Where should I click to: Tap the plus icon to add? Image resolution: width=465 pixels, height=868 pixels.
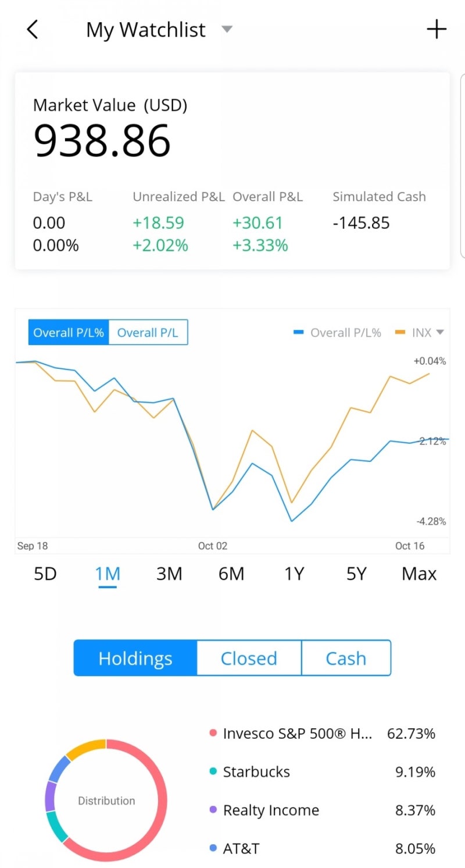point(437,29)
